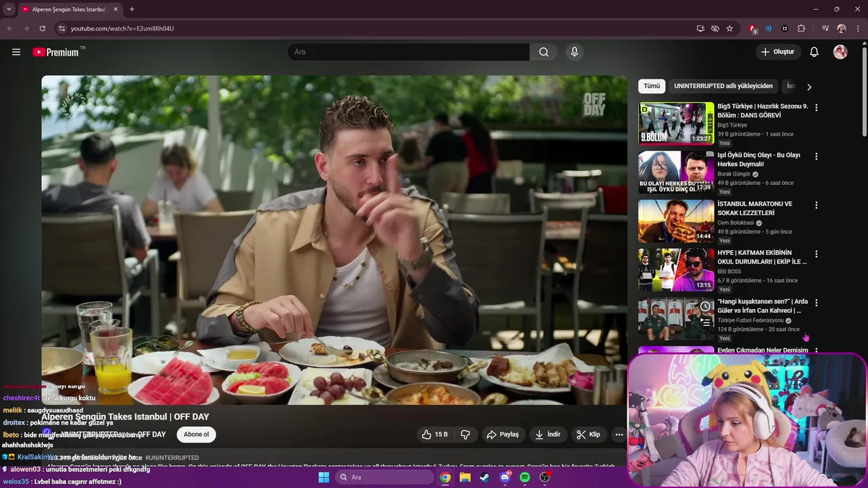Screen dimensions: 868x488
Task: Open Steam from the taskbar
Action: [x=485, y=477]
